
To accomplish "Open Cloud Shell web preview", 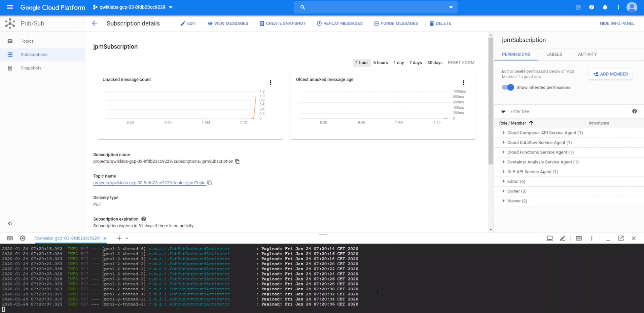I will pos(579,238).
